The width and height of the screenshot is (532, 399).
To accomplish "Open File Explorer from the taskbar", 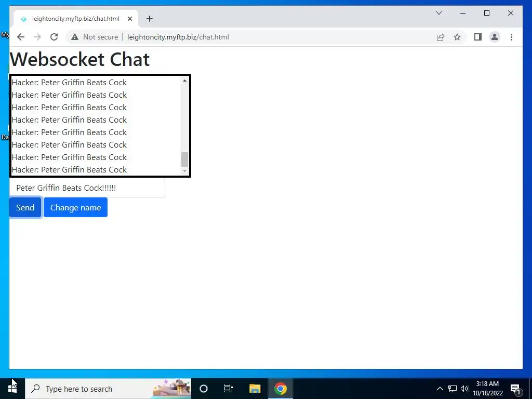I will [x=255, y=389].
